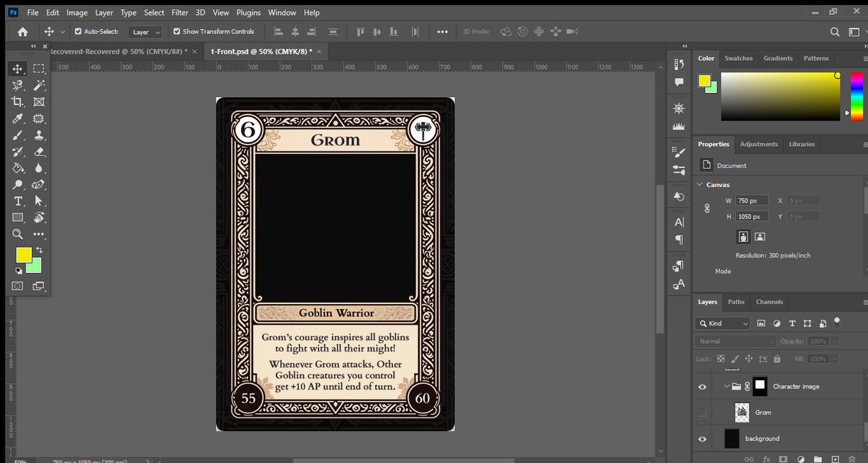Toggle layer filtering on/off switch
Viewport: 868px width, 463px height.
[837, 322]
